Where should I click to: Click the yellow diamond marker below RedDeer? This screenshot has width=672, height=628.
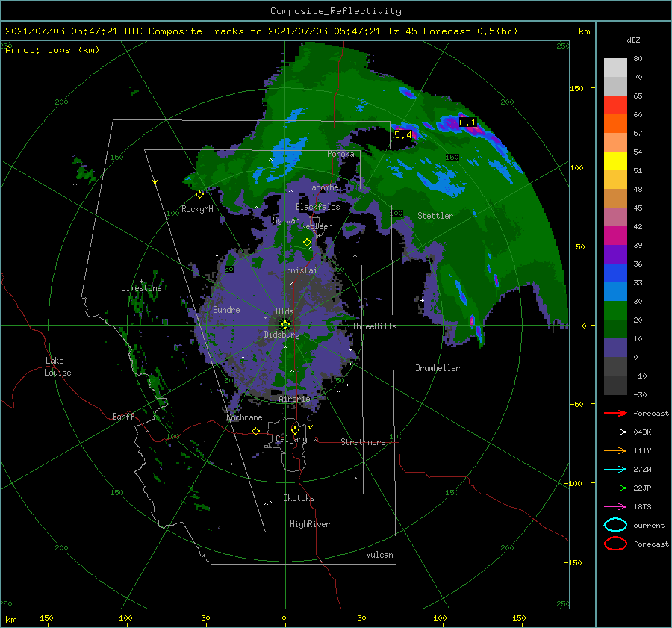(307, 243)
